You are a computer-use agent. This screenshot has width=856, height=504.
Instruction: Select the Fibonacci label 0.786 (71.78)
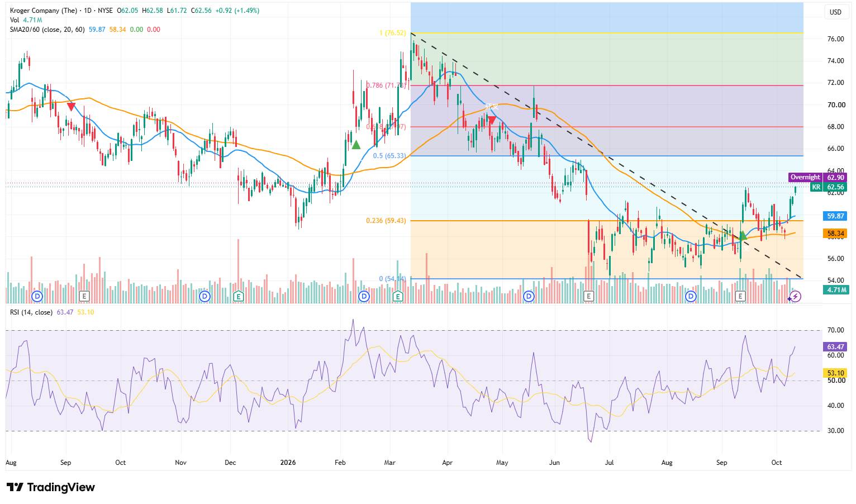click(x=386, y=85)
